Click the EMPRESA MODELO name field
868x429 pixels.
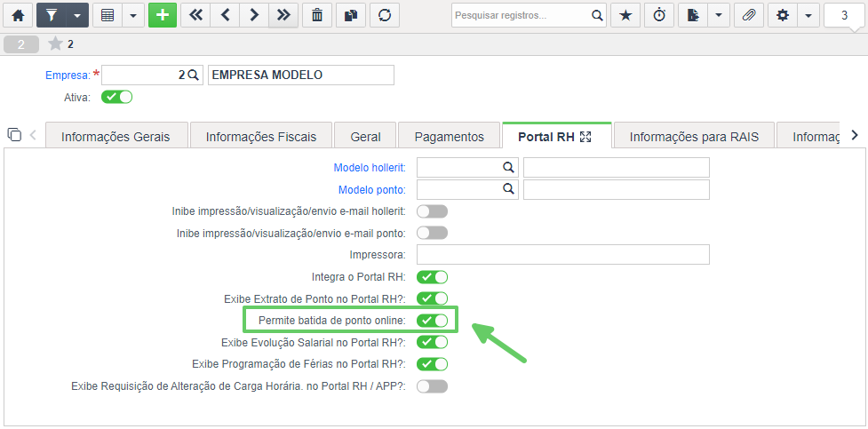[301, 75]
